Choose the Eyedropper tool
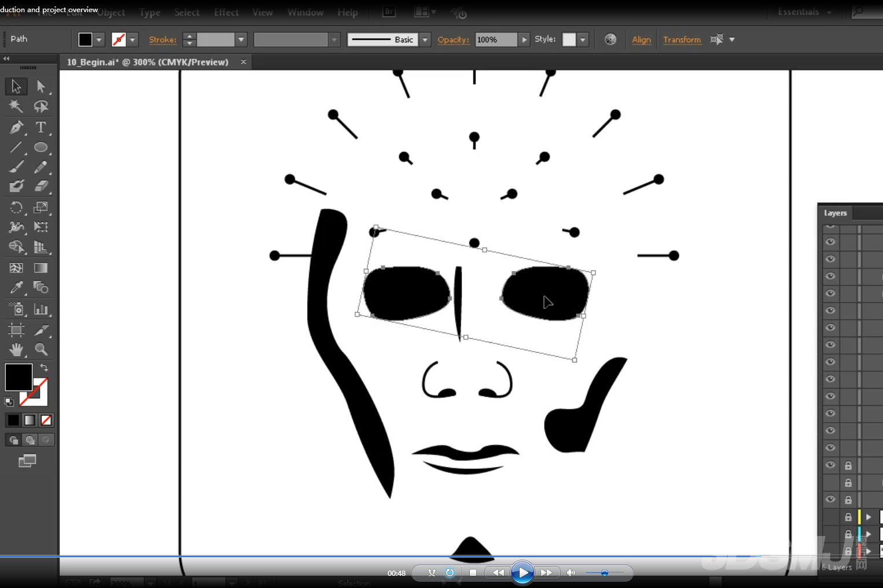Image resolution: width=883 pixels, height=588 pixels. pyautogui.click(x=16, y=287)
